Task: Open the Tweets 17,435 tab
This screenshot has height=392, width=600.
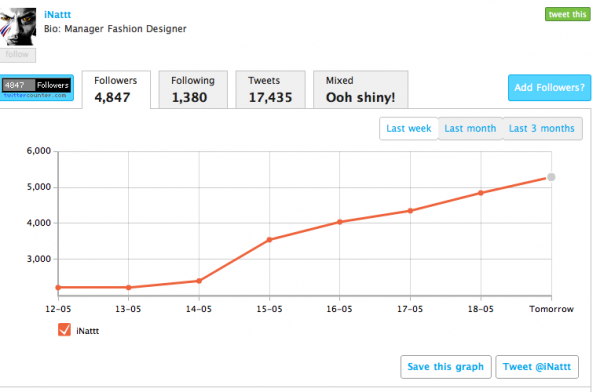Action: pyautogui.click(x=270, y=90)
